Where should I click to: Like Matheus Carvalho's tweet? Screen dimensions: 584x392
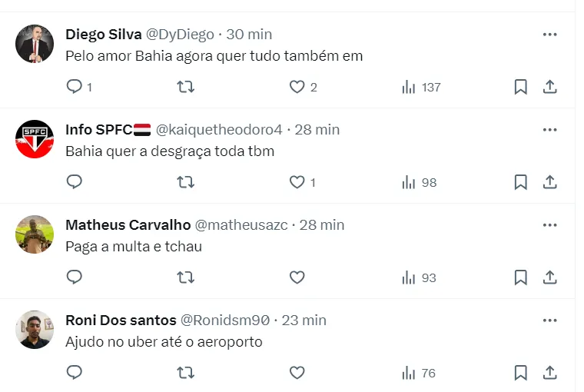pyautogui.click(x=297, y=277)
